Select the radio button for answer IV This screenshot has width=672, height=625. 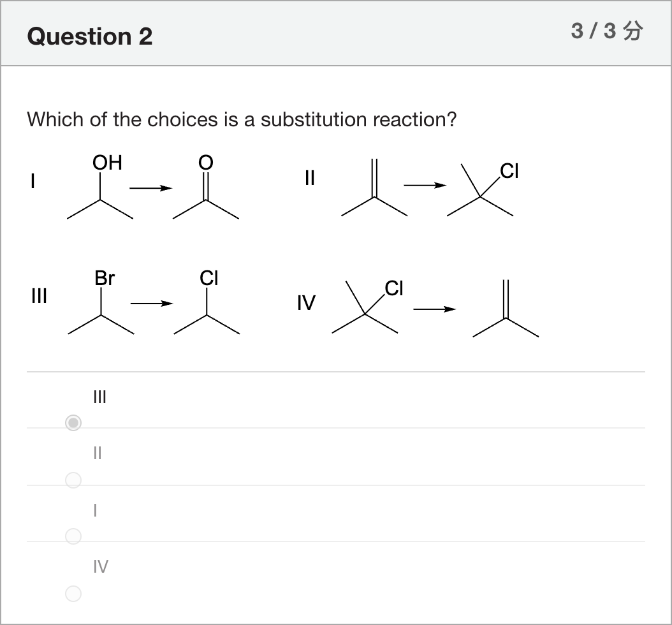[73, 593]
